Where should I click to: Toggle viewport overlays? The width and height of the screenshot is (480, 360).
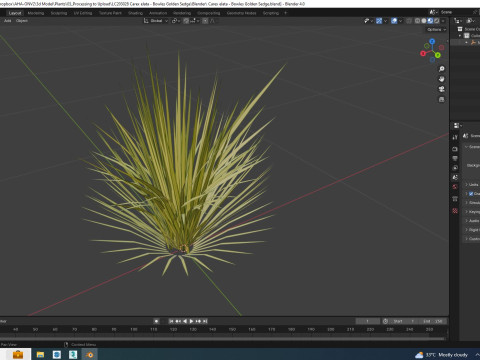pos(394,21)
